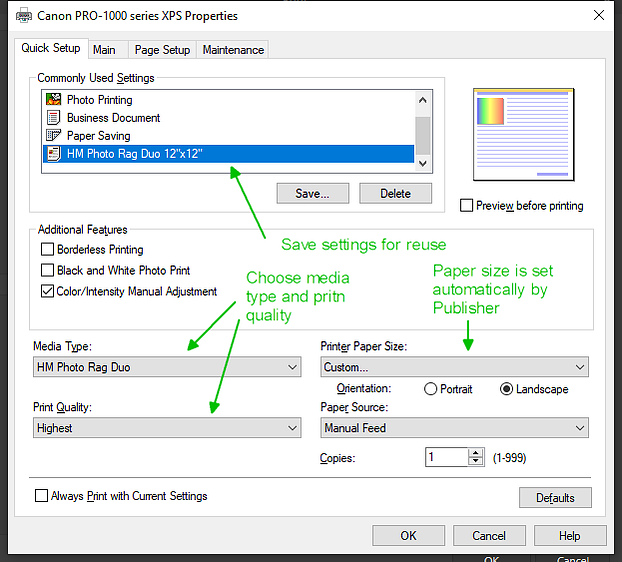Viewport: 622px width, 562px height.
Task: Select the Paper Saving list entry
Action: [x=228, y=136]
